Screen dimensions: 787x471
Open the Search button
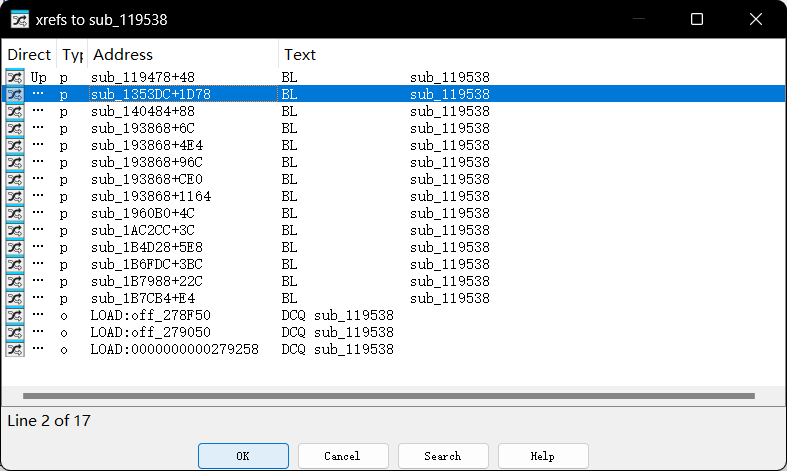(443, 456)
